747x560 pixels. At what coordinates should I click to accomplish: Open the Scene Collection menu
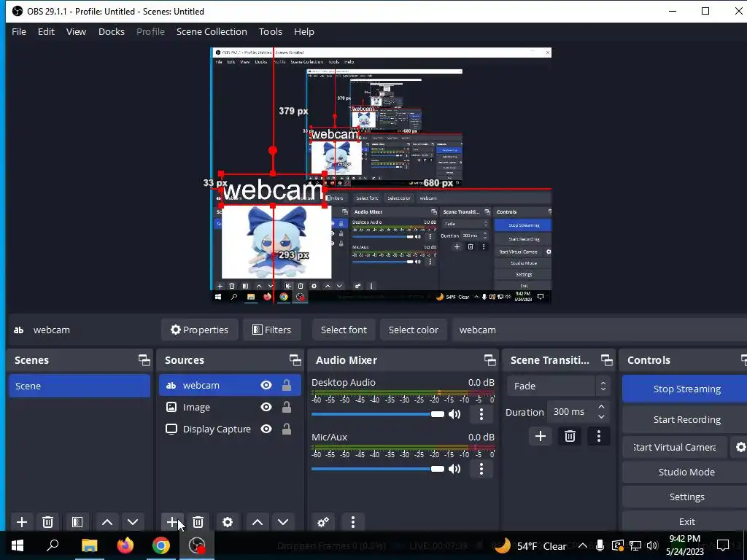click(212, 31)
